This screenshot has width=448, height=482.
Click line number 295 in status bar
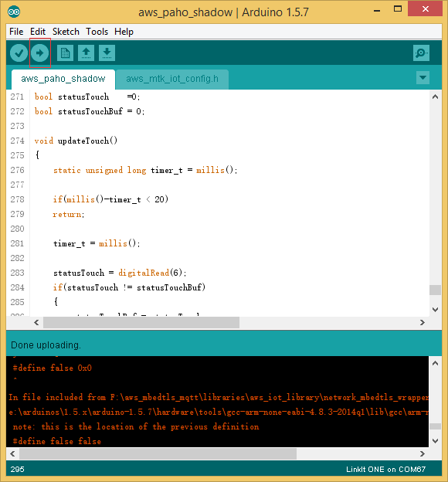tap(17, 470)
